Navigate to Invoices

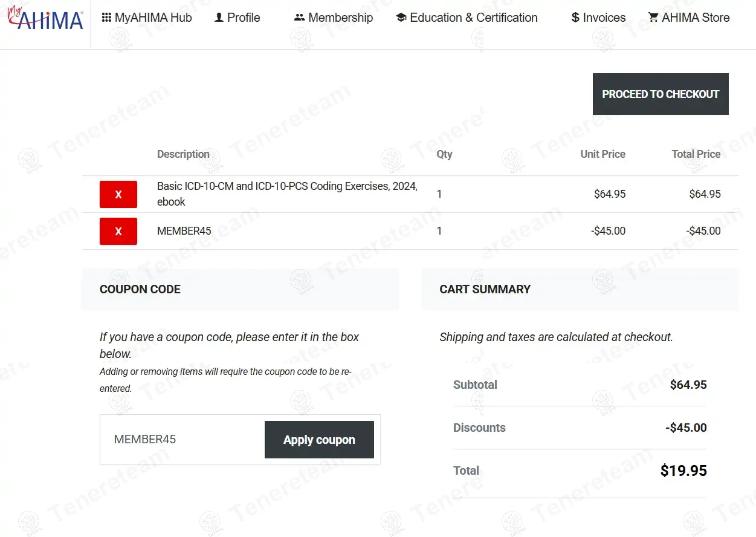pos(604,18)
